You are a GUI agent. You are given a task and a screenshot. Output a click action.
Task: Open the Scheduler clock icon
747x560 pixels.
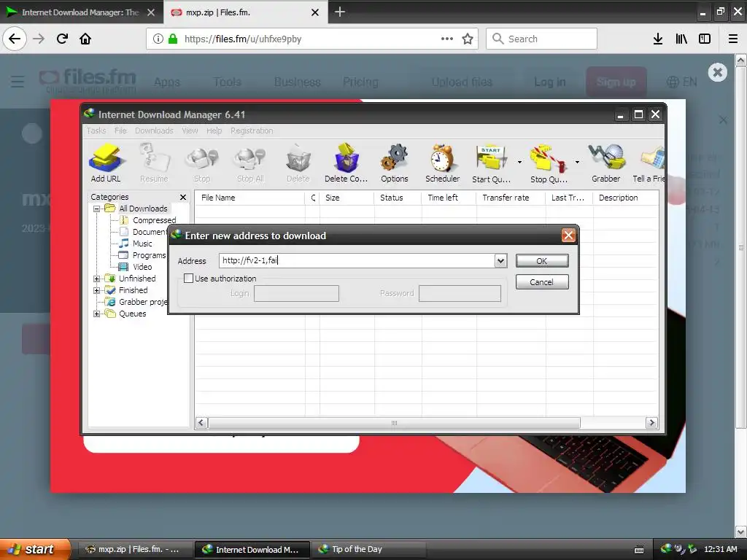pyautogui.click(x=443, y=163)
